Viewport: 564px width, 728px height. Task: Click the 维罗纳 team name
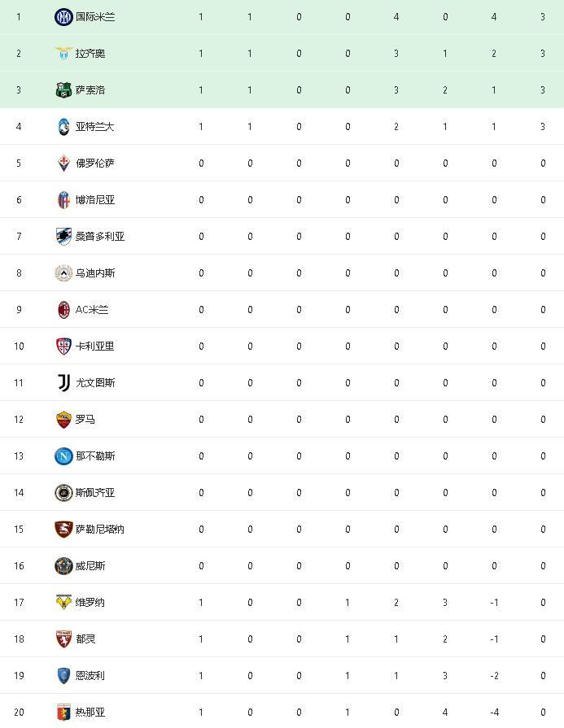tap(90, 603)
